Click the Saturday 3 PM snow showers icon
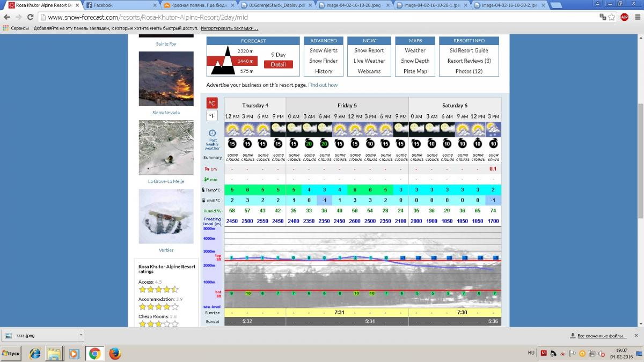The image size is (644, 362). coord(493,129)
